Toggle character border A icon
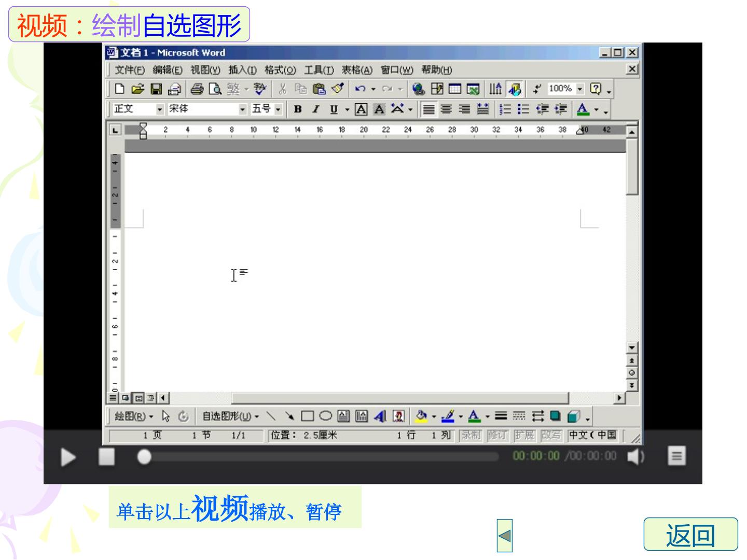 point(361,109)
